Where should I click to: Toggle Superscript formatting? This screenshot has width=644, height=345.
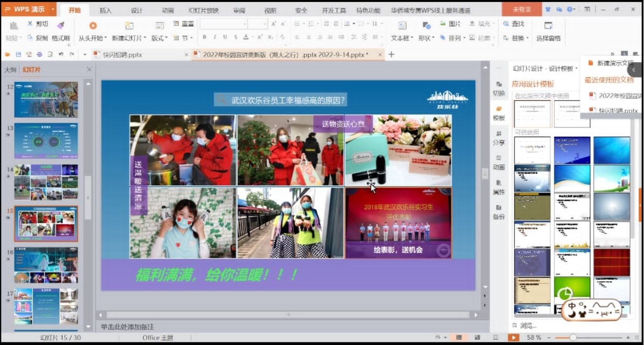click(260, 37)
